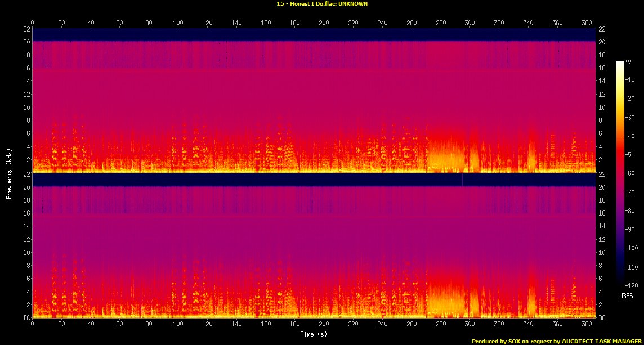Click the "Frequency (kHz)" vertical axis label
Image resolution: width=644 pixels, height=345 pixels.
click(x=9, y=173)
